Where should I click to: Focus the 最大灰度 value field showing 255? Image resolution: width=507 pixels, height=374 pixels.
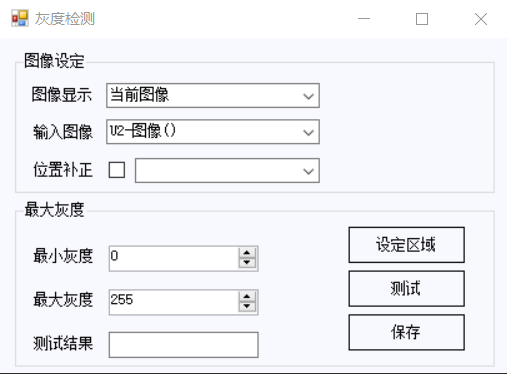click(174, 302)
